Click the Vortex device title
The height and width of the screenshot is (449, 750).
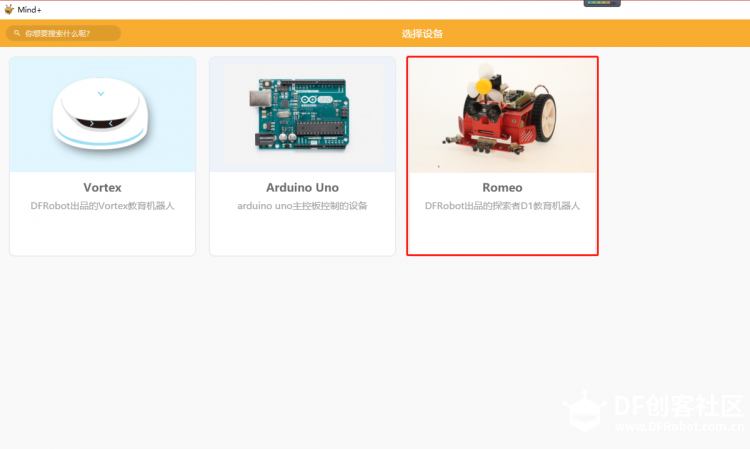tap(102, 187)
